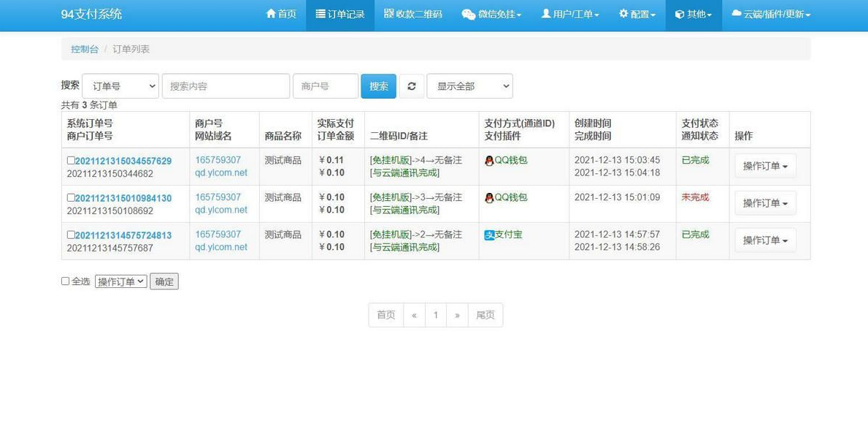
Task: Click the list icon of 订单记录
Action: click(320, 14)
